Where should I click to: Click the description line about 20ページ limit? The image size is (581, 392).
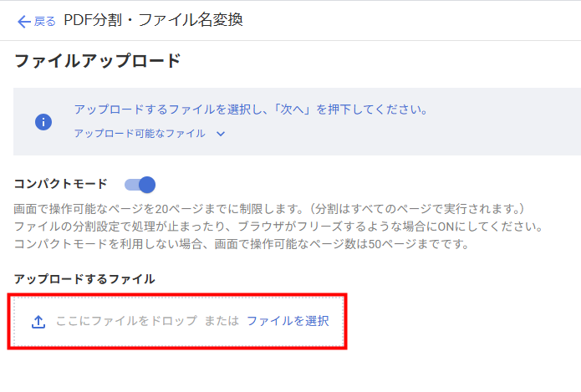269,209
